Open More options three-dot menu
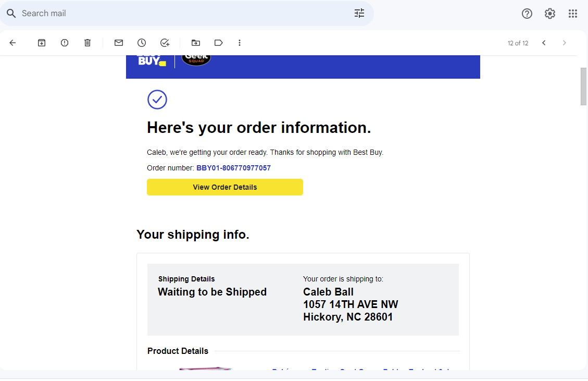This screenshot has width=588, height=381. (240, 43)
